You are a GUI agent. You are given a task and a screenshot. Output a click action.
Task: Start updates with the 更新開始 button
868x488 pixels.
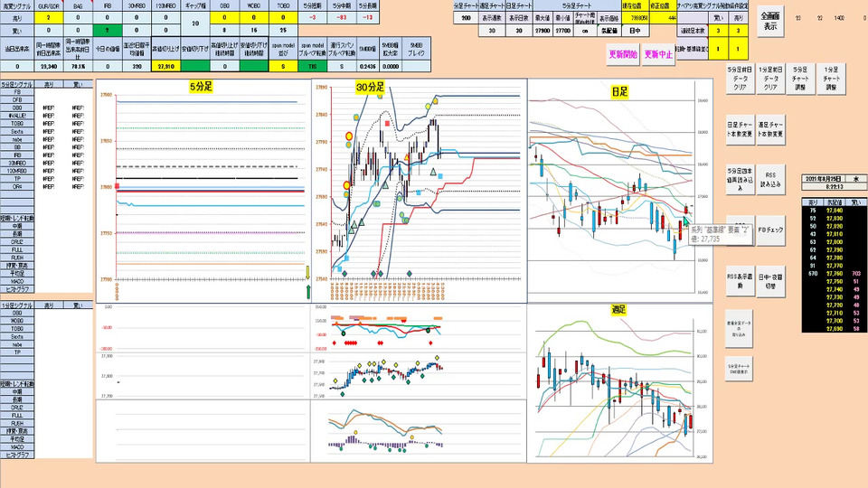coord(623,55)
